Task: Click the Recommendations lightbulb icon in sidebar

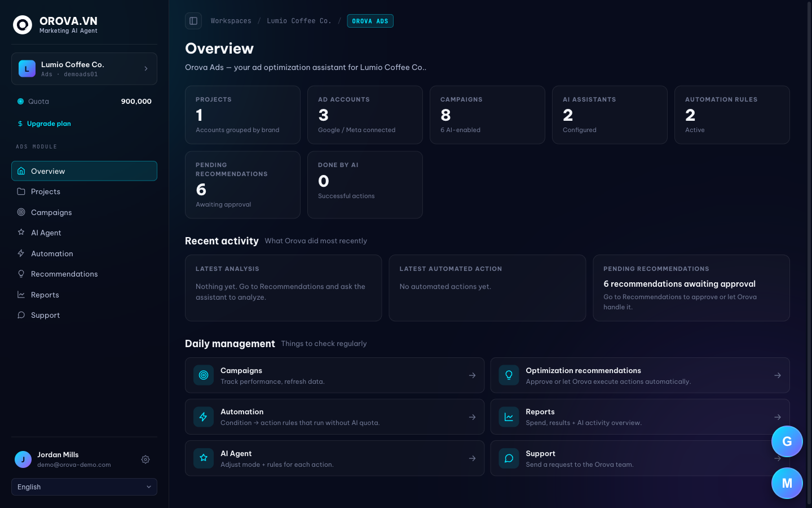Action: pos(21,274)
